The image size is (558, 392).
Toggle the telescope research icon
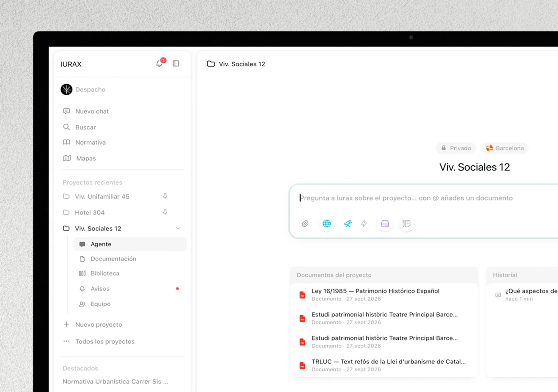pyautogui.click(x=348, y=224)
